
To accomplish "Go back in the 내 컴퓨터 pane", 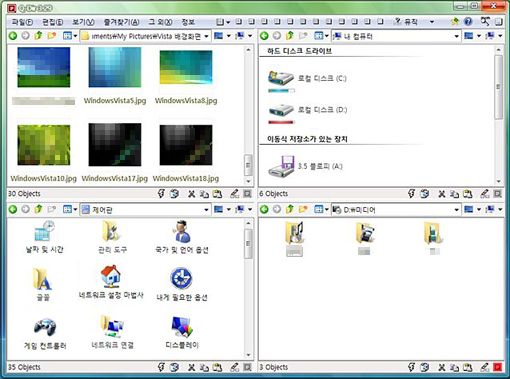I will click(x=264, y=36).
